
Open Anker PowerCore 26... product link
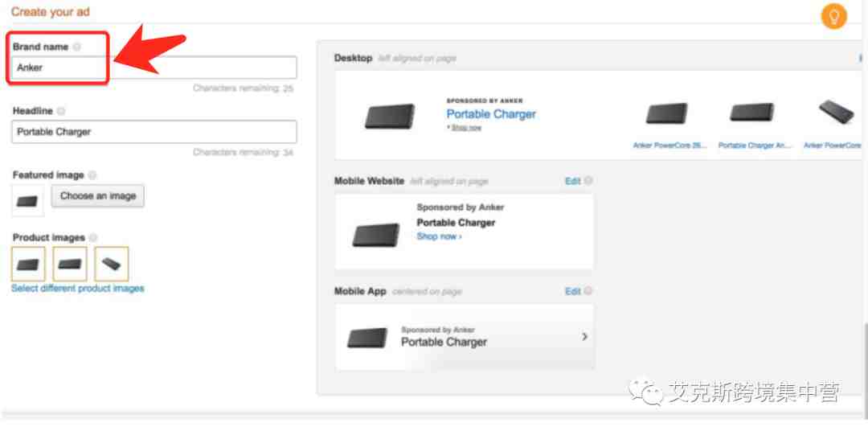pos(669,146)
